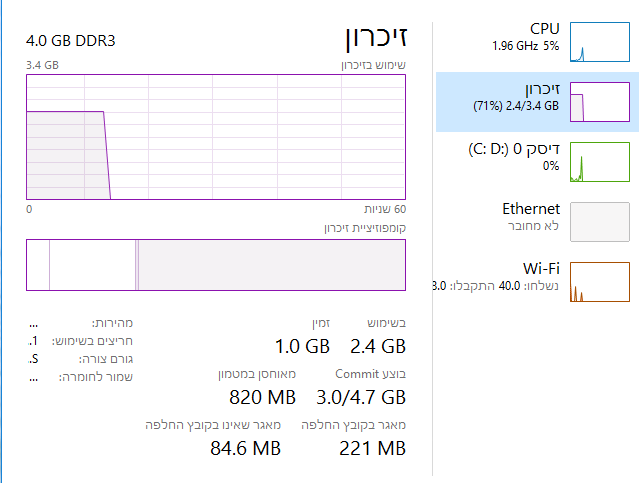Click the 3.0/4.7 GB commit value
The image size is (639, 483).
(x=360, y=397)
